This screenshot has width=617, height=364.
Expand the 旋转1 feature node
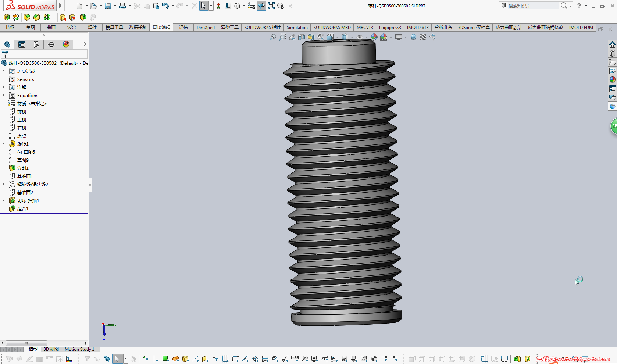[3, 144]
